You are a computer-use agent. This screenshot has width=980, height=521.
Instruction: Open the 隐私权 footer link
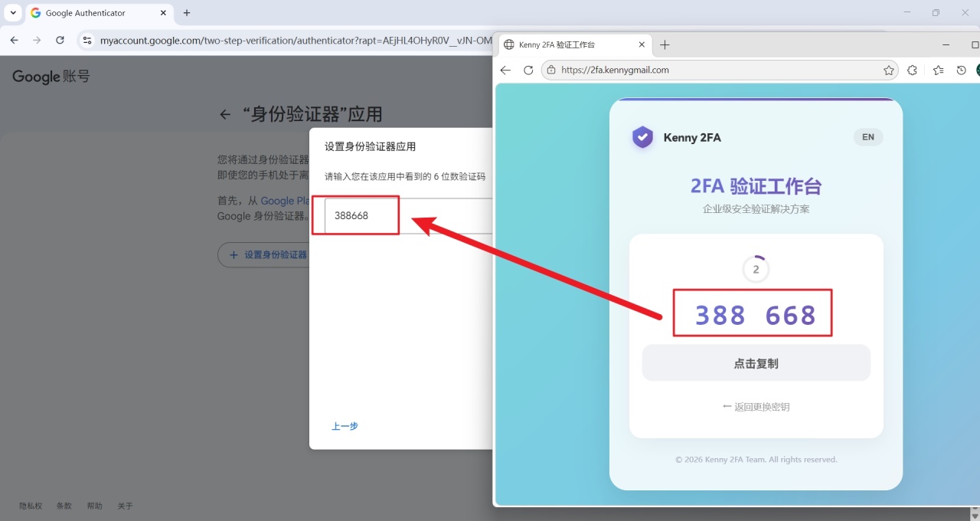31,506
